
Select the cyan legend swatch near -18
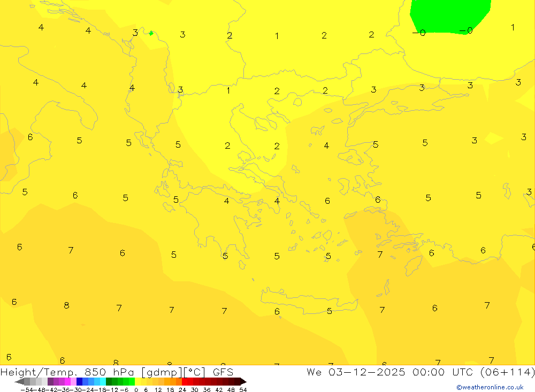[x=103, y=382]
